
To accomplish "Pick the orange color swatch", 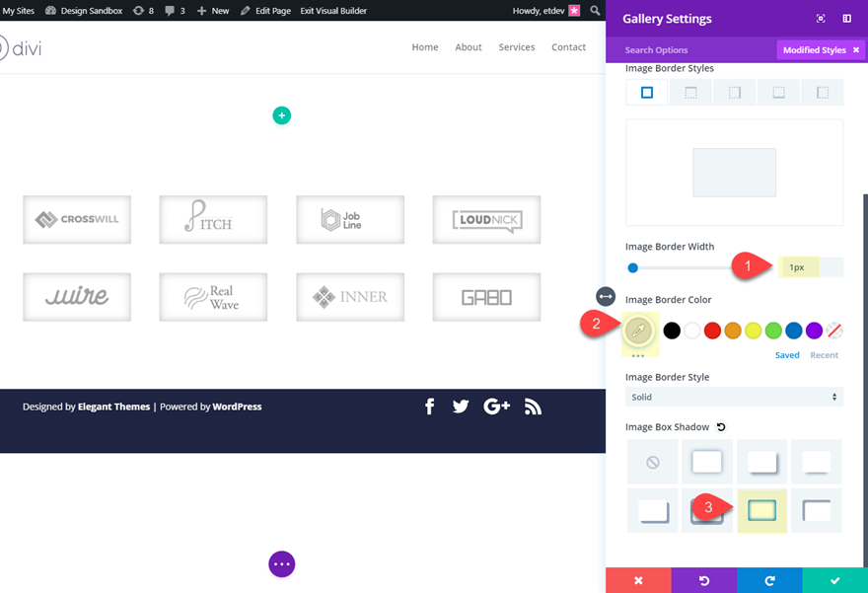I will pos(733,331).
